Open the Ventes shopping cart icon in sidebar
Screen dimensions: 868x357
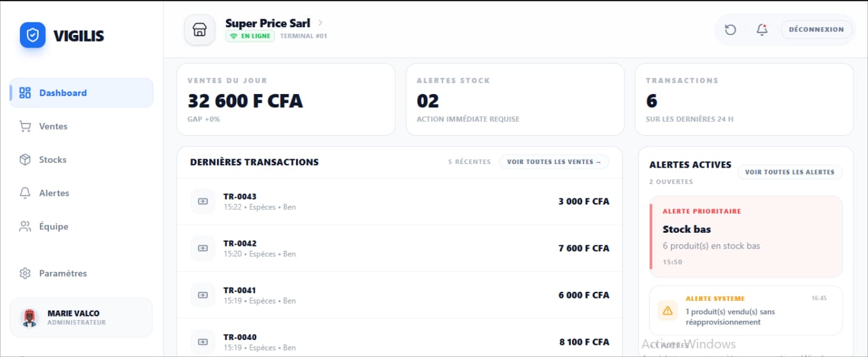pyautogui.click(x=25, y=126)
